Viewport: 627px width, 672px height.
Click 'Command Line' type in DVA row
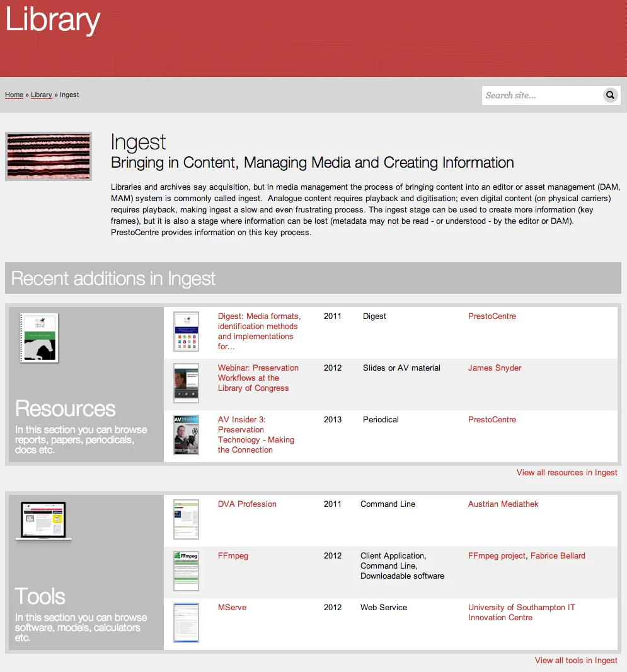pyautogui.click(x=388, y=504)
